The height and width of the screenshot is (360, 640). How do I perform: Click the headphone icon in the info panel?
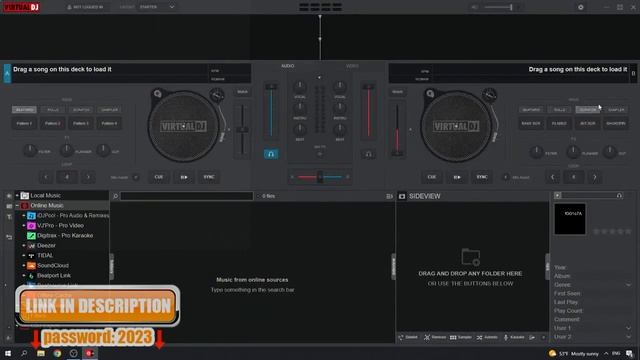coord(619,196)
